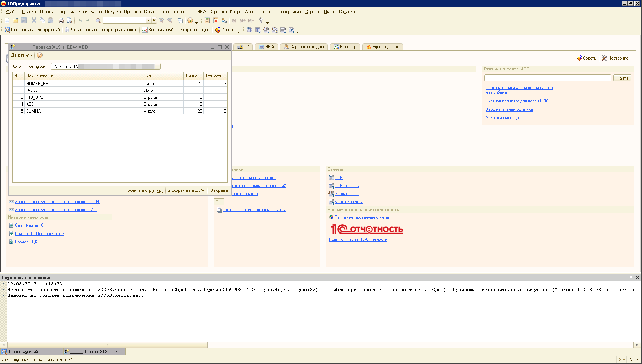
Task: Click Ввести хозяйственную операцию
Action: click(x=176, y=30)
